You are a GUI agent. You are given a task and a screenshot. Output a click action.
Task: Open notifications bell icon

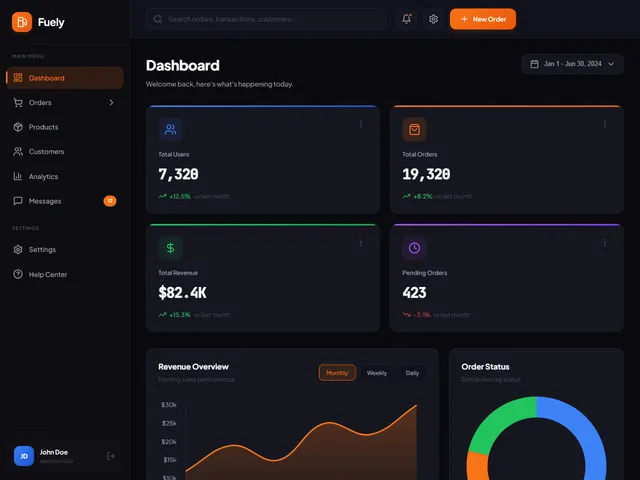pyautogui.click(x=407, y=19)
